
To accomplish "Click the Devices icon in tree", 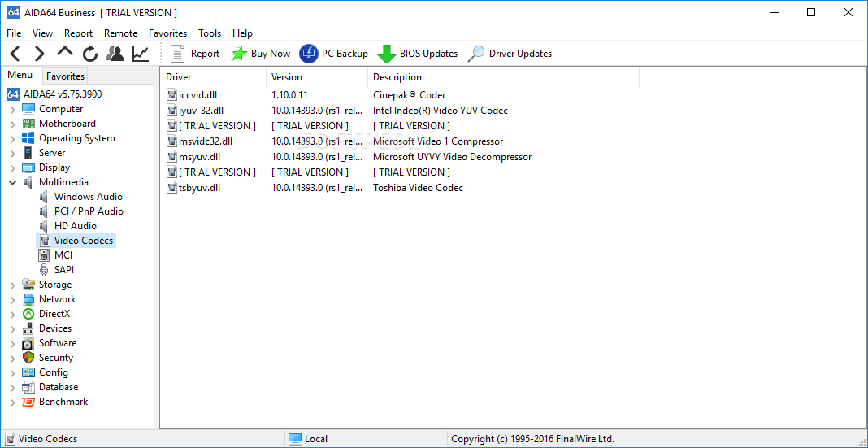I will point(28,328).
